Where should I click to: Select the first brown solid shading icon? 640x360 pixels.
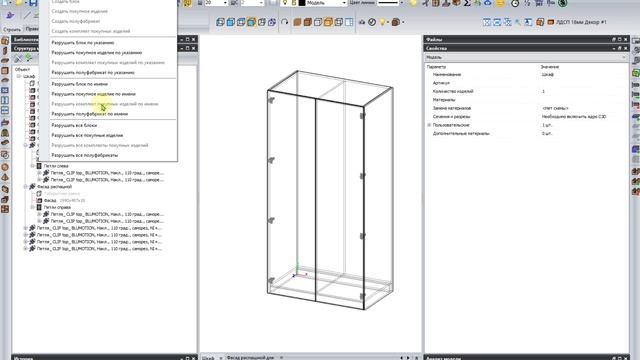pyautogui.click(x=297, y=22)
